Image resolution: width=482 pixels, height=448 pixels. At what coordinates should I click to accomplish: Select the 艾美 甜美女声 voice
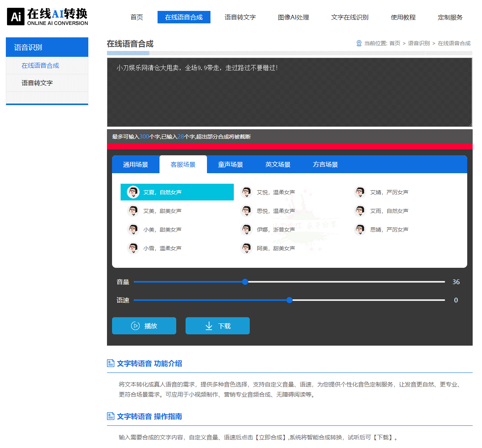(162, 211)
